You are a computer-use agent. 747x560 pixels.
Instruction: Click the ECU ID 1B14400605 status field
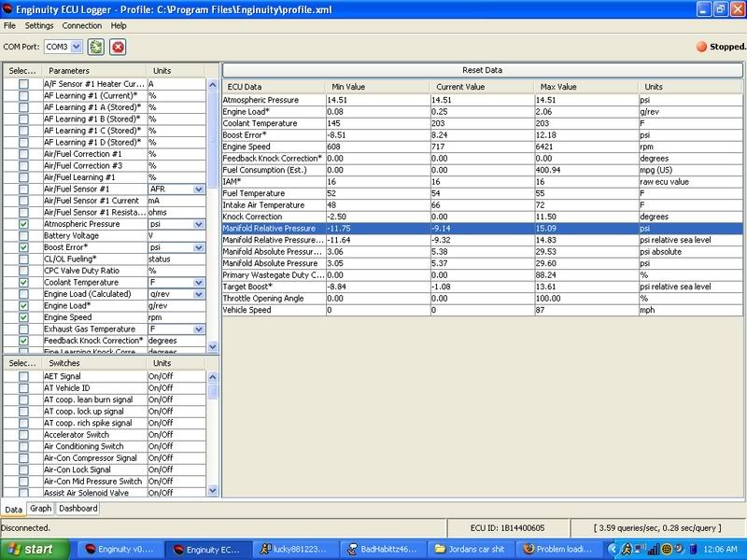[x=507, y=527]
